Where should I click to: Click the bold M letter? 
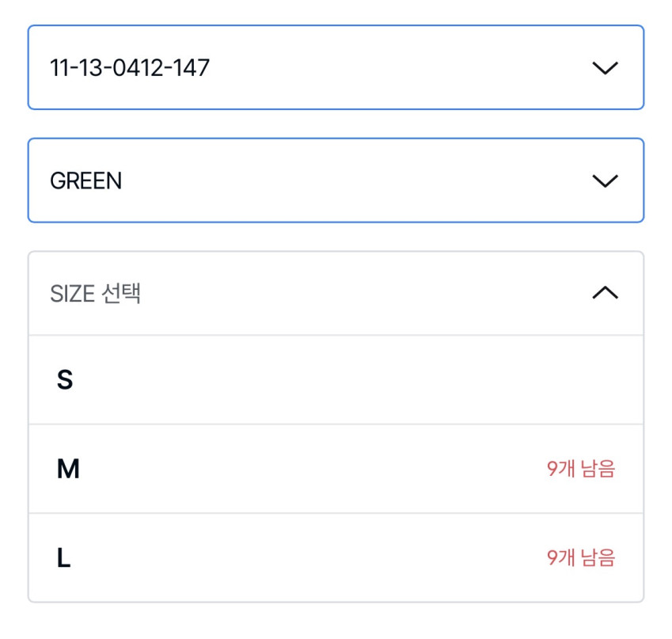pos(68,470)
